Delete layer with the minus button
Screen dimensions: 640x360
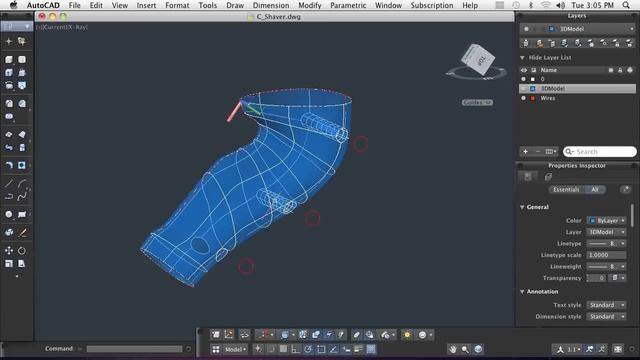coord(538,151)
